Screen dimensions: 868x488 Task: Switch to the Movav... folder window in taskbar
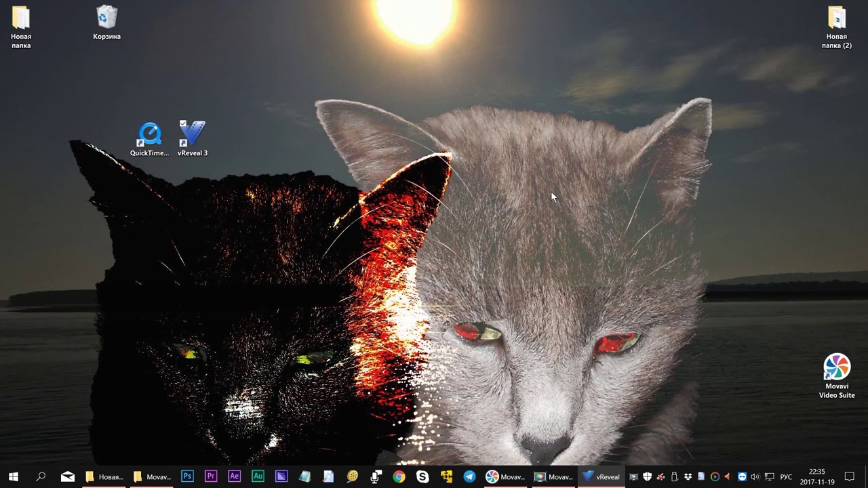coord(152,476)
